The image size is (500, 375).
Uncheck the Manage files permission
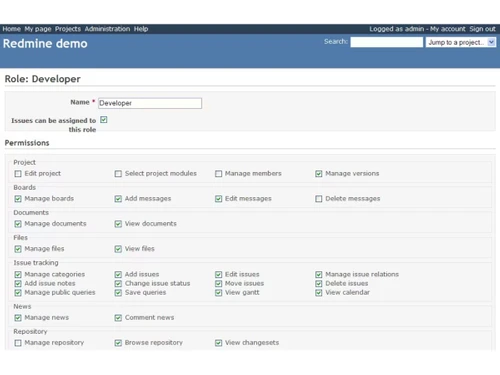click(x=18, y=249)
